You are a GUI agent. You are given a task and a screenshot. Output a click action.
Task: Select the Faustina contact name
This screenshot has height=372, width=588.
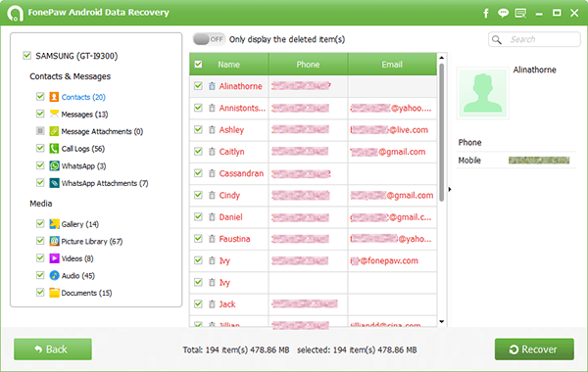(234, 239)
